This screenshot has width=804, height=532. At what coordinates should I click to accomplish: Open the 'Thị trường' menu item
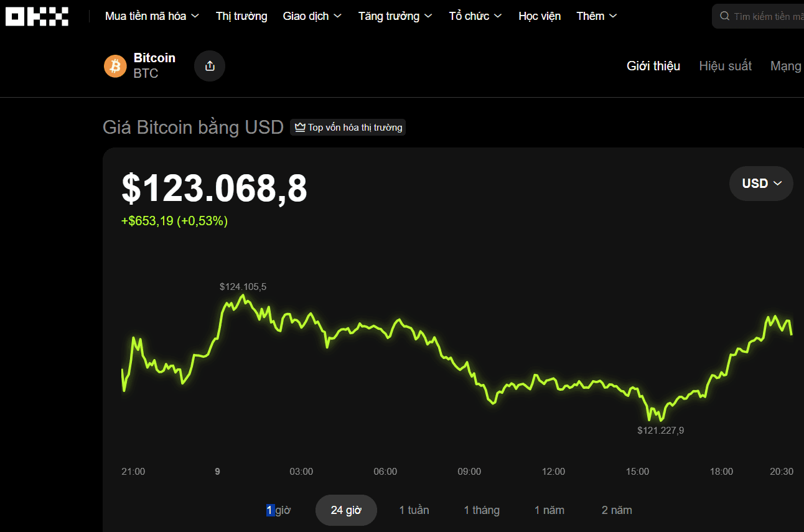click(x=241, y=16)
